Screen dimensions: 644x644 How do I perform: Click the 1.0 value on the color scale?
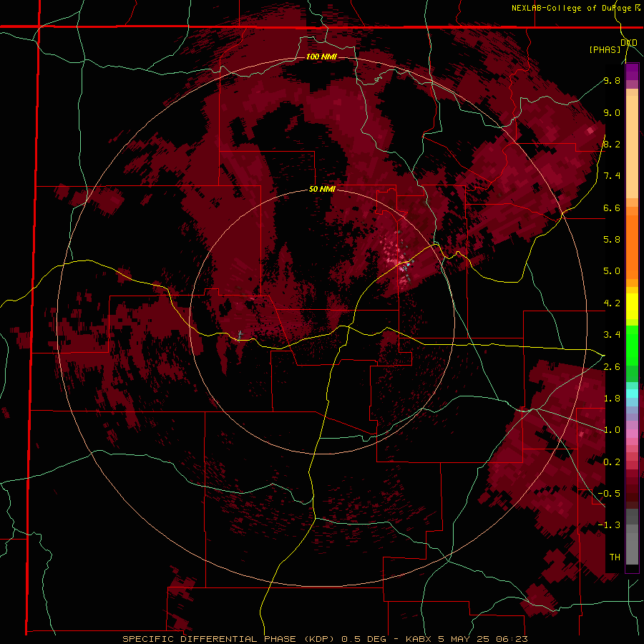pyautogui.click(x=612, y=430)
